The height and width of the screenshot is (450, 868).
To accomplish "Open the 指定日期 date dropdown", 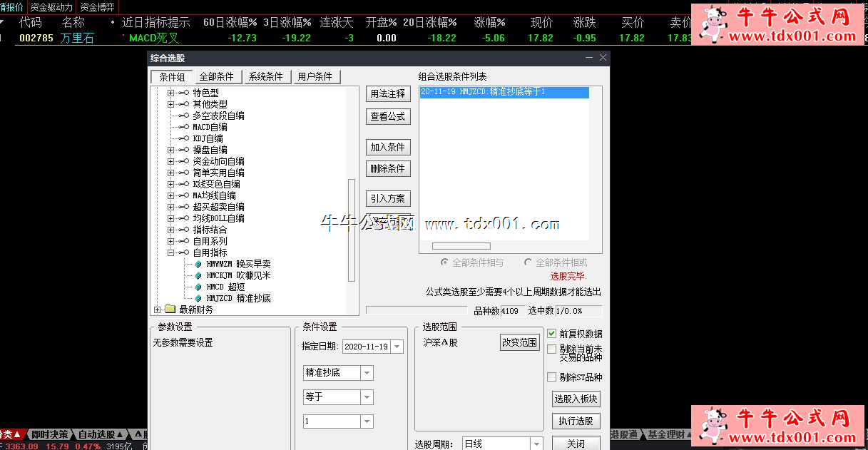I will (397, 347).
